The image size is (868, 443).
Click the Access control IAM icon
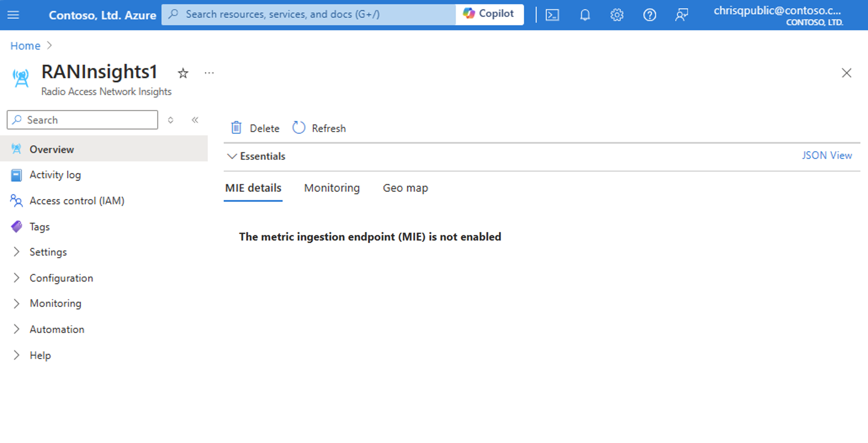click(x=16, y=200)
